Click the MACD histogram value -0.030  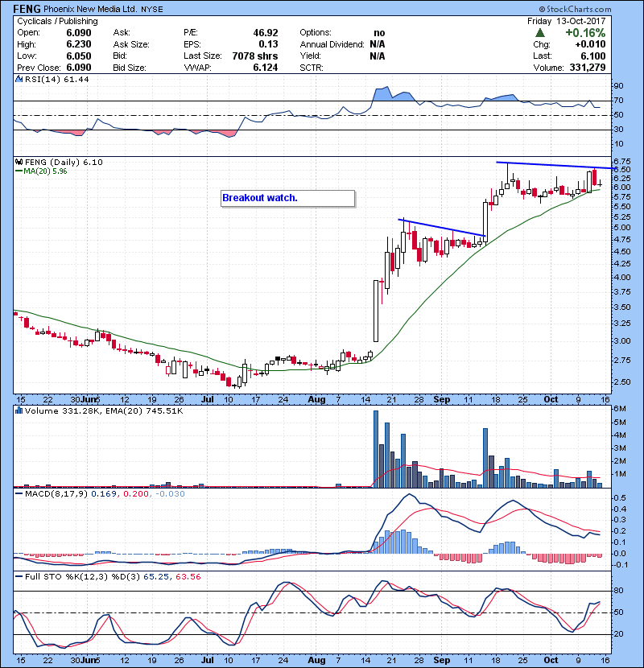[x=170, y=494]
